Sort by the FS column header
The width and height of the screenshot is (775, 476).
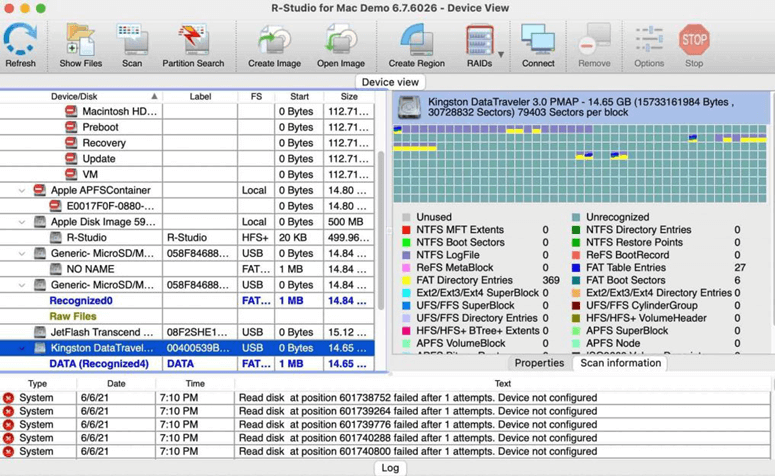[256, 96]
